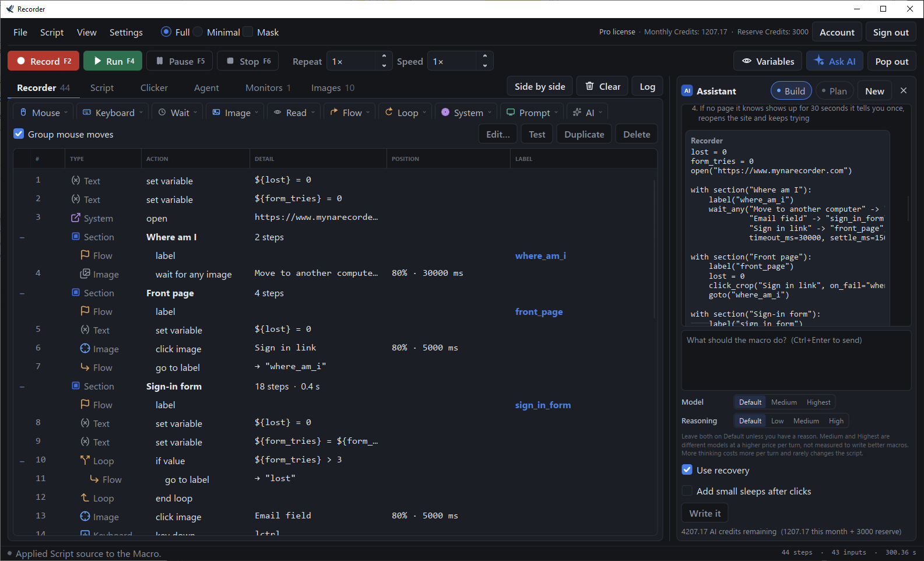Switch Assistant to Plan mode
The height and width of the screenshot is (561, 924).
click(834, 90)
